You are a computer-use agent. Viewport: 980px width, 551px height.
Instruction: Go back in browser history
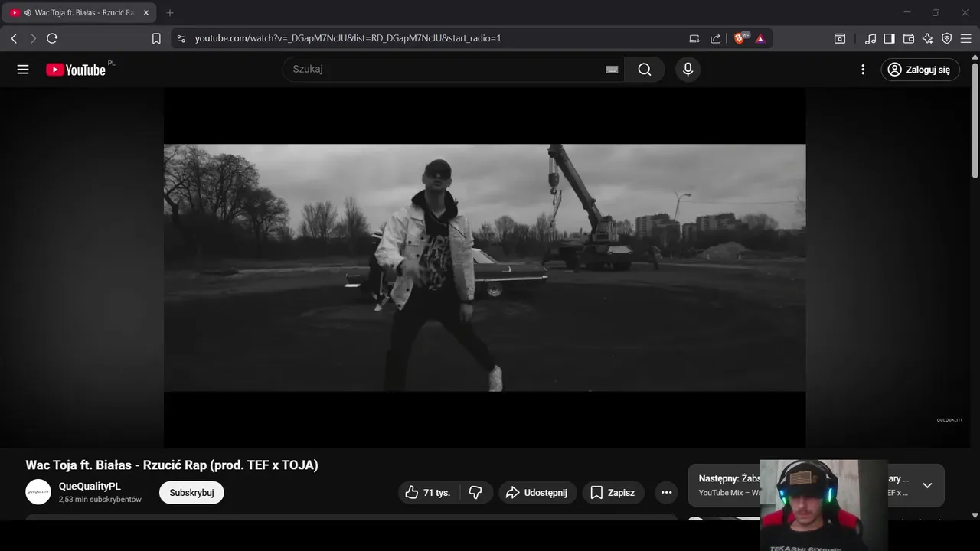click(x=14, y=38)
